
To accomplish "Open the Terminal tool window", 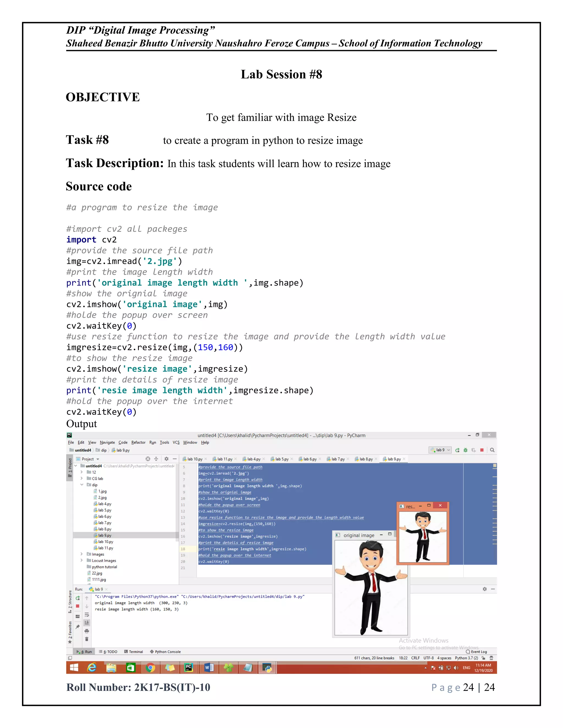I will [133, 652].
